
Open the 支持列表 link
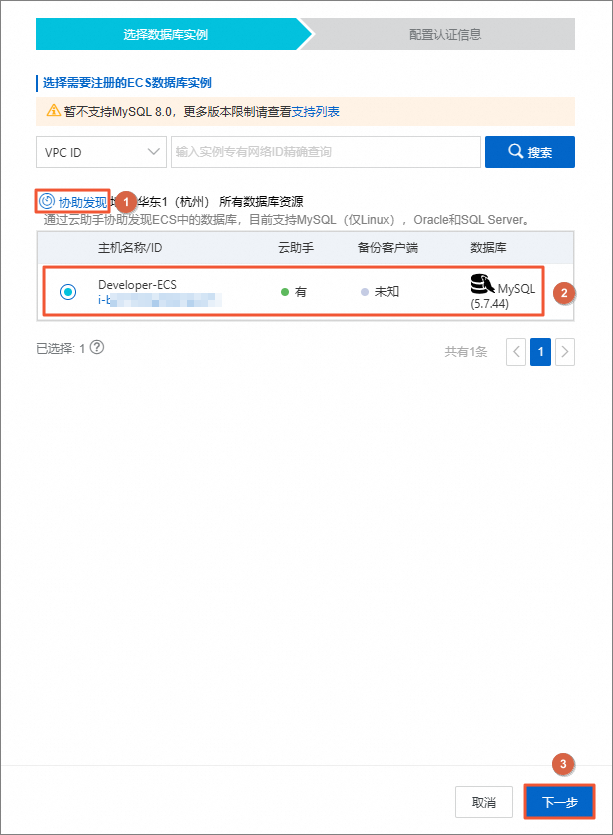click(316, 111)
